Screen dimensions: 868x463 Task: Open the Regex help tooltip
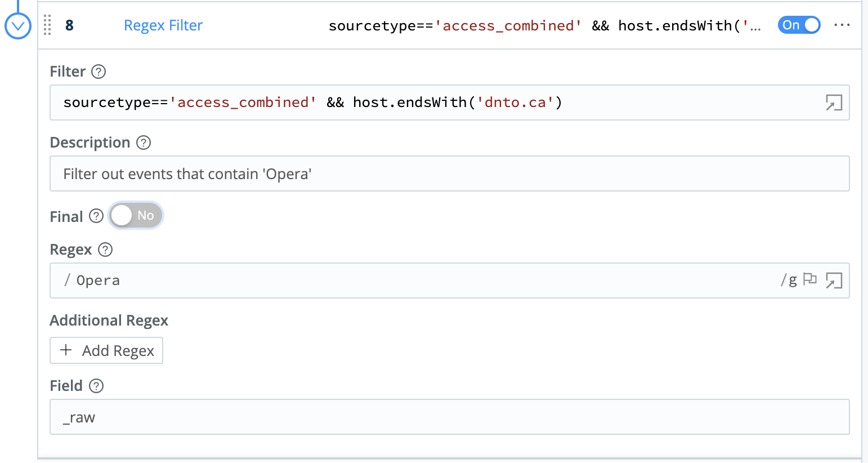105,250
